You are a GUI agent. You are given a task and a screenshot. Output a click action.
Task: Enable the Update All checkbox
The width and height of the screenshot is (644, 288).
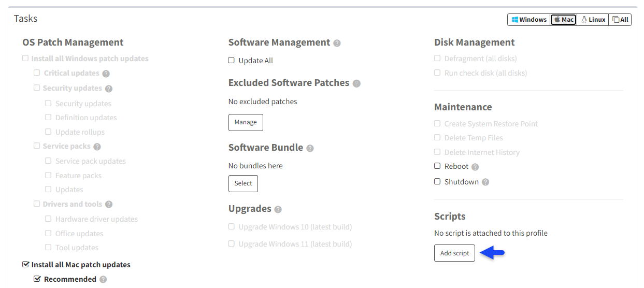(x=232, y=60)
